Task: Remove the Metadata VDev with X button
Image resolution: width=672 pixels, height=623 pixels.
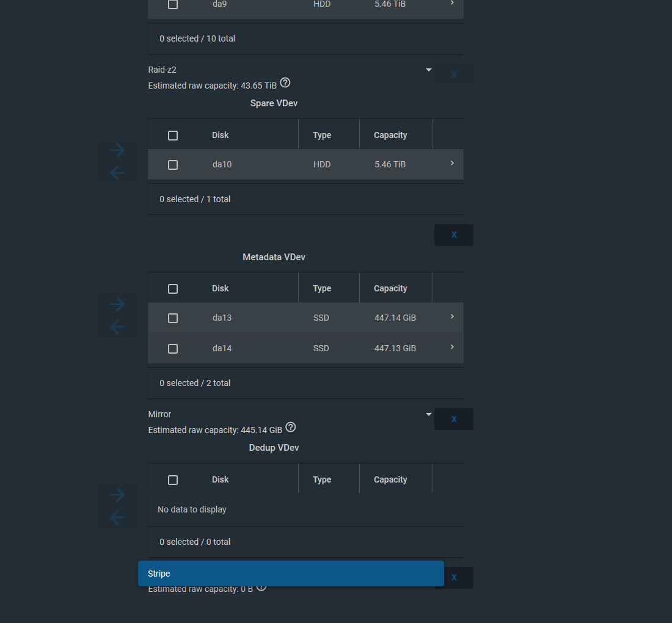Action: (454, 419)
